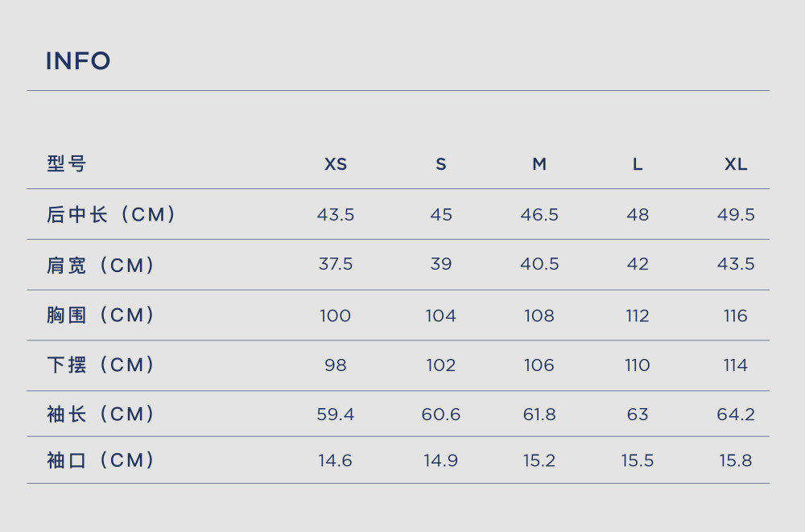Click the 102 hem value for S

441,365
